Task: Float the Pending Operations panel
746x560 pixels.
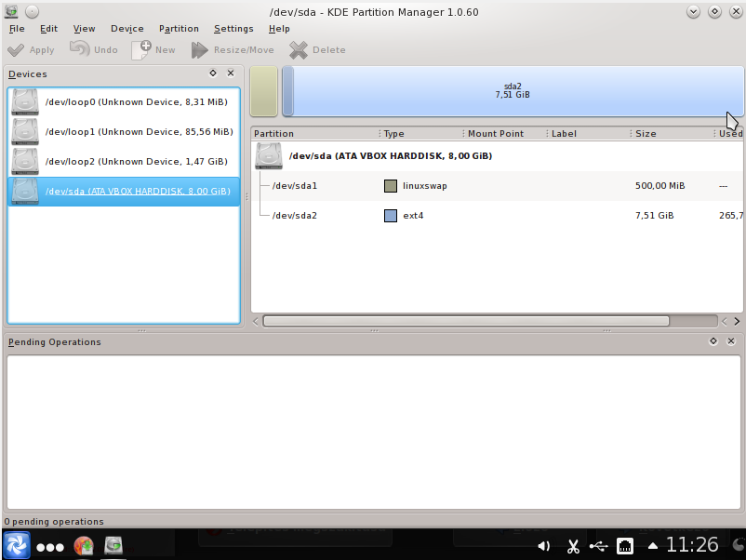Action: (x=713, y=340)
